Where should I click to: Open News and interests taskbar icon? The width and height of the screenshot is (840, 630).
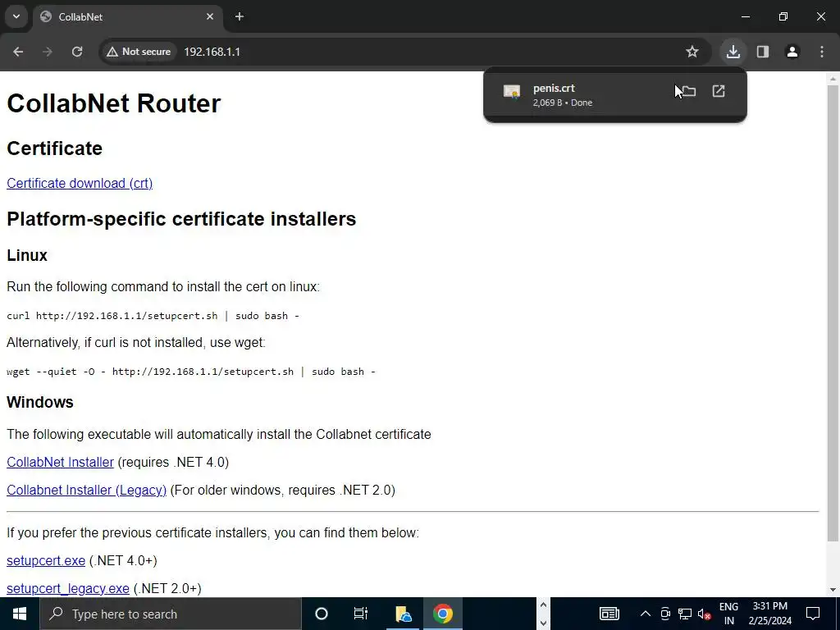point(609,614)
